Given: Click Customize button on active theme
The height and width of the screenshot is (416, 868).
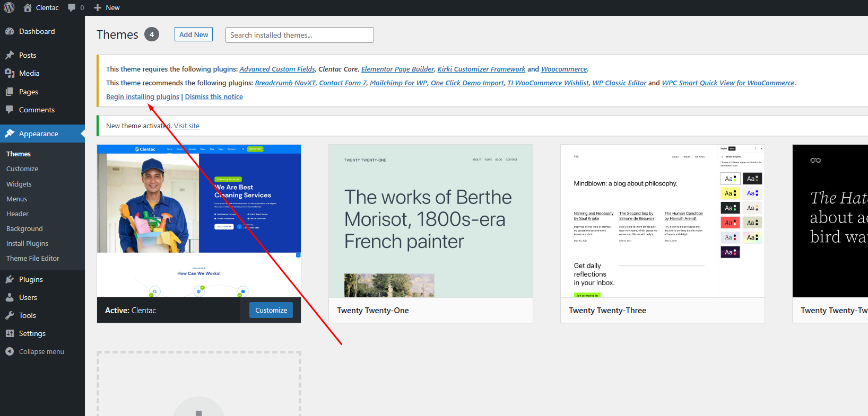Looking at the screenshot, I should [x=271, y=310].
